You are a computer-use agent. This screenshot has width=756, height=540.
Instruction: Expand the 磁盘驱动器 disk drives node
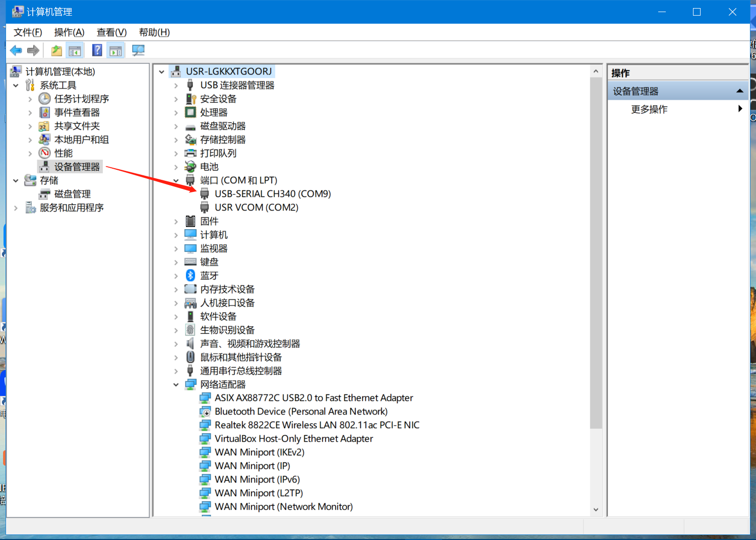coord(176,126)
